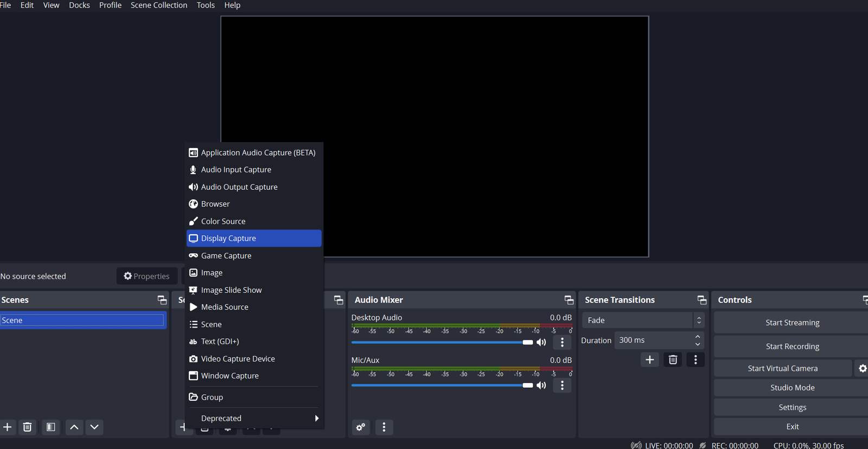Increase transition Duration with up arrow
The height and width of the screenshot is (449, 868).
698,337
